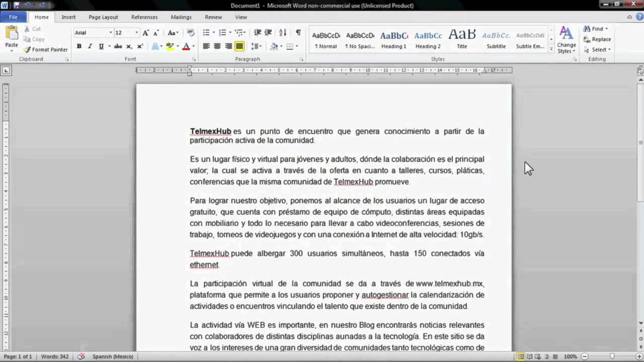
Task: Click the Sort icon
Action: (282, 33)
